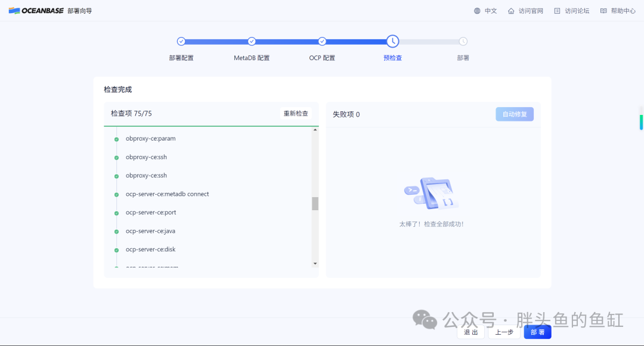
Task: Click the current 预检查 step clock icon
Action: click(392, 42)
